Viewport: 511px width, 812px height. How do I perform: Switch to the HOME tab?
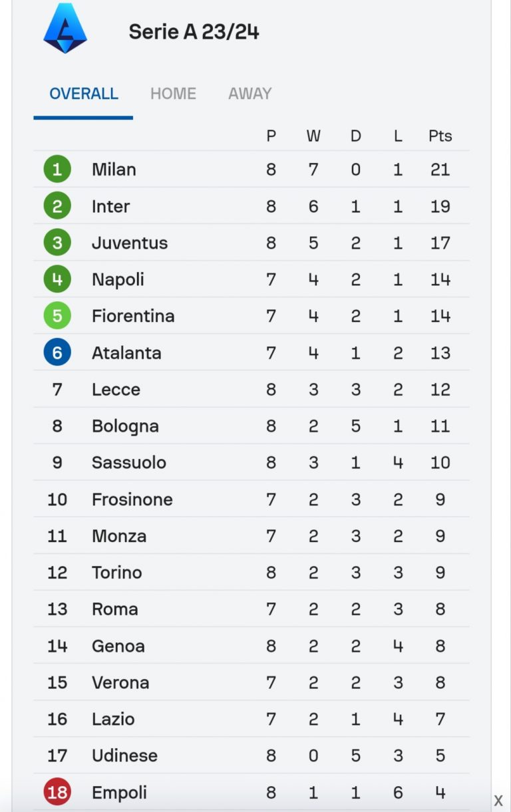(x=173, y=94)
